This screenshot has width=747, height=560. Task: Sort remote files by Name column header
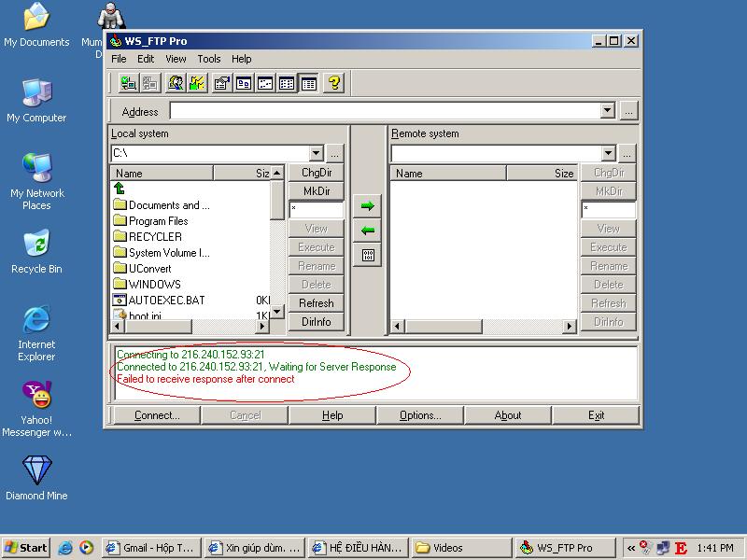click(x=448, y=173)
